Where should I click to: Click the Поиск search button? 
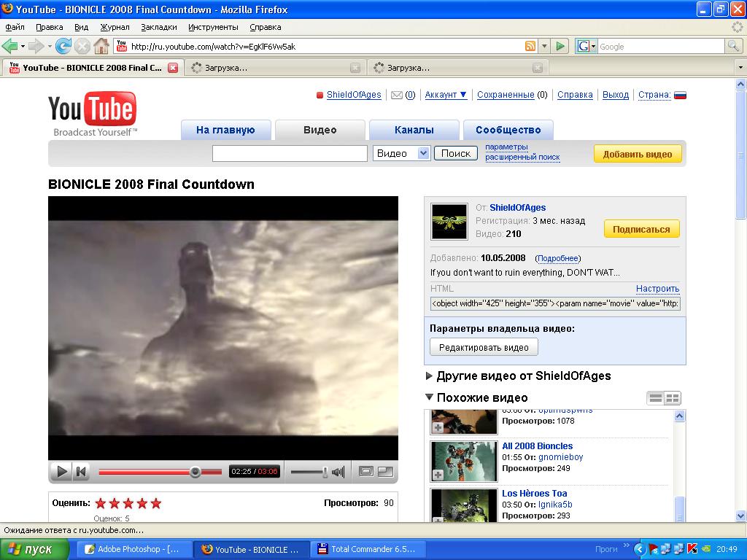(455, 153)
